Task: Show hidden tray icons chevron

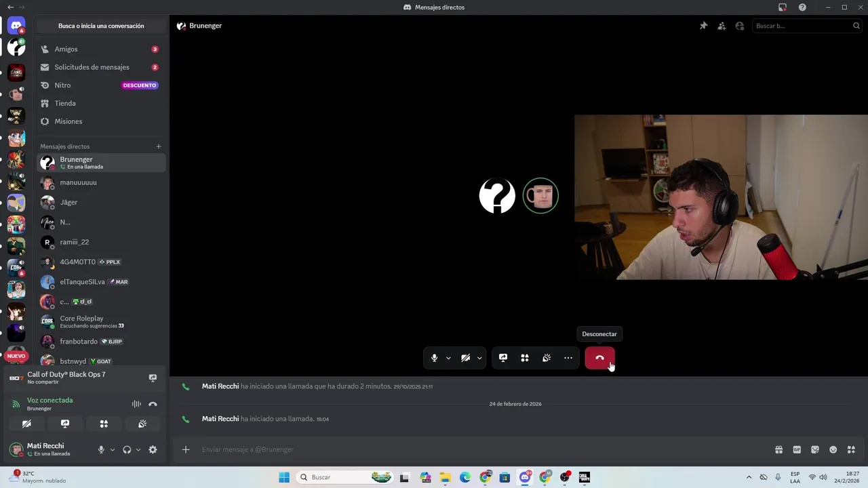Action: tap(749, 477)
